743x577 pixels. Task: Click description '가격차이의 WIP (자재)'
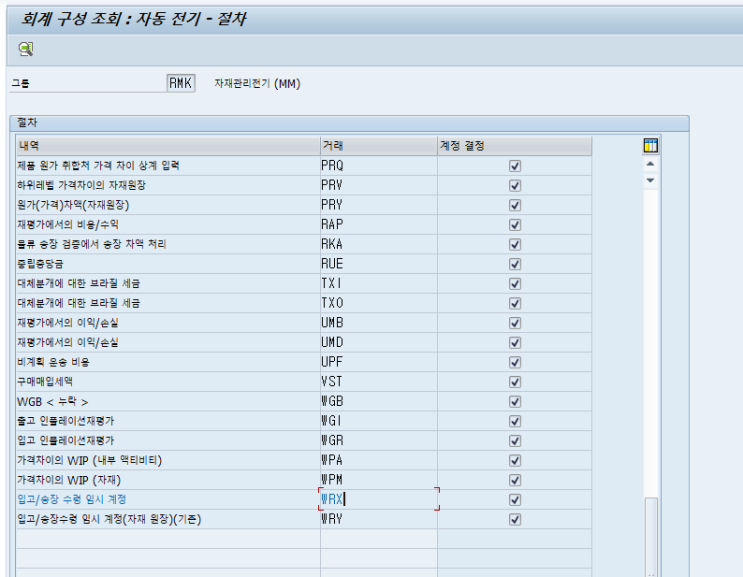pyautogui.click(x=69, y=480)
